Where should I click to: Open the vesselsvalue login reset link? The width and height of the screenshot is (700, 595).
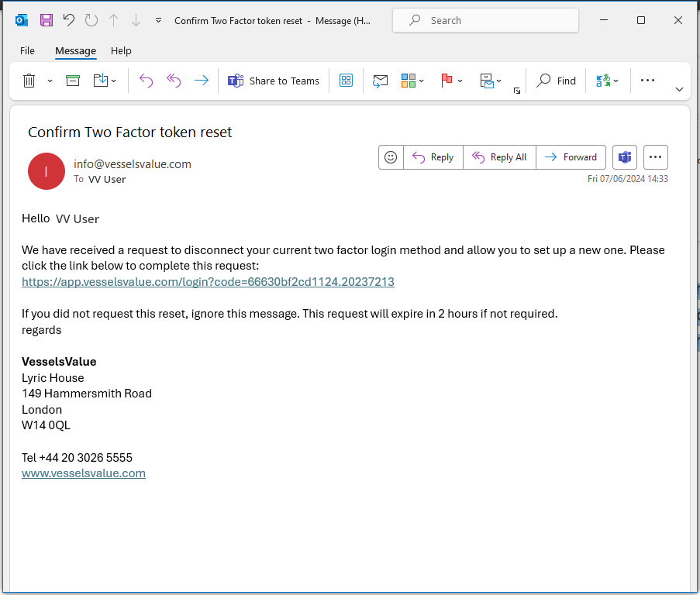pos(208,282)
